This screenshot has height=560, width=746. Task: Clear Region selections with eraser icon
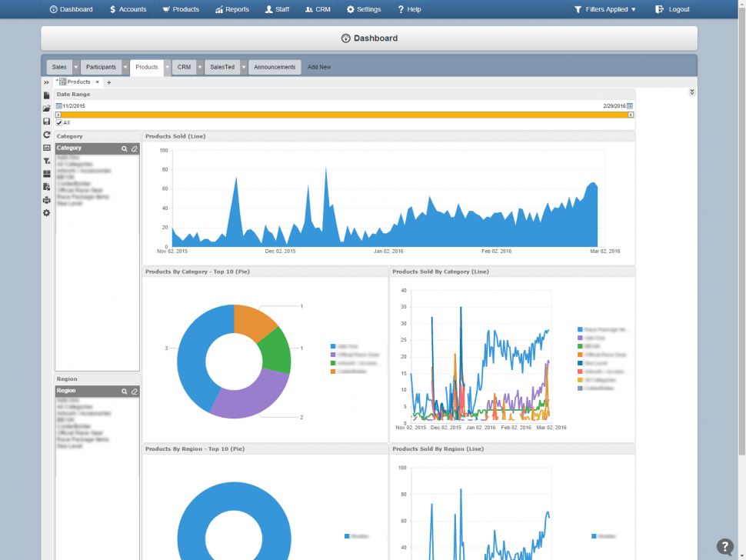(x=135, y=391)
